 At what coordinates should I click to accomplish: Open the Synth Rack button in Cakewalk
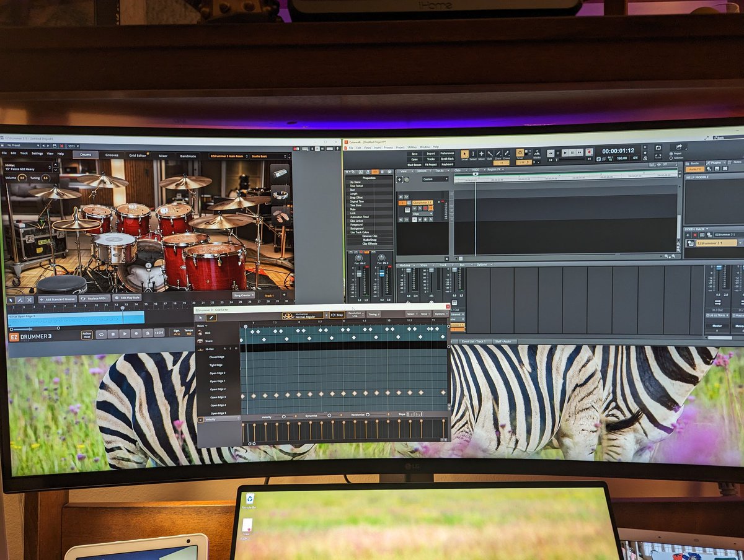tap(447, 159)
